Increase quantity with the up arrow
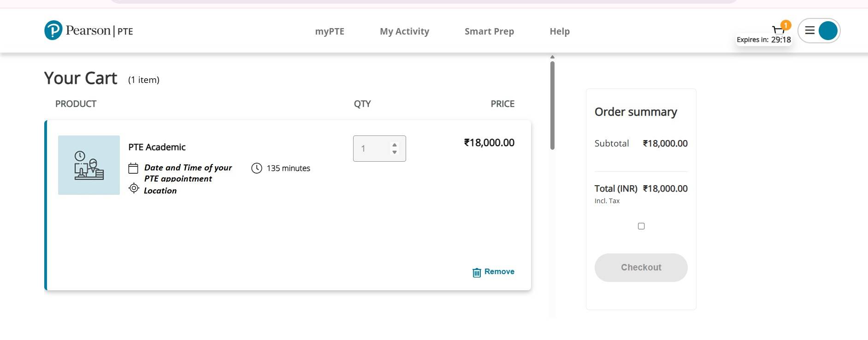The height and width of the screenshot is (340, 868). click(x=395, y=145)
